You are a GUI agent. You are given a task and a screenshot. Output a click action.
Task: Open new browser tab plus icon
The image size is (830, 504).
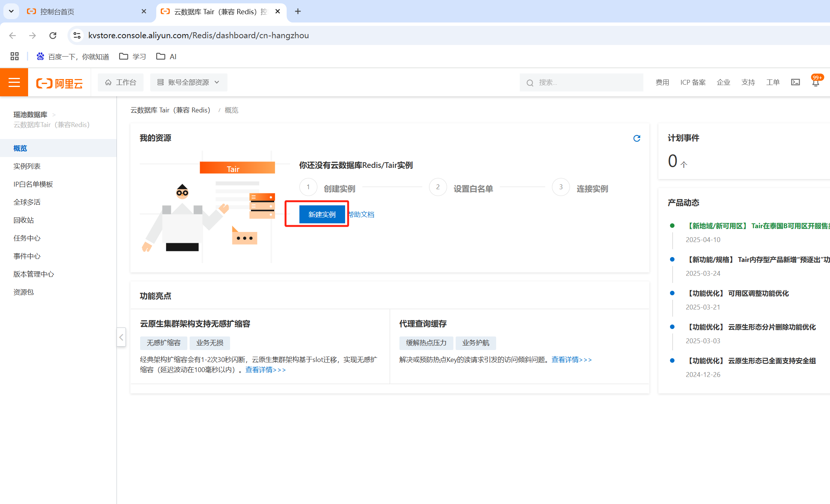(298, 12)
